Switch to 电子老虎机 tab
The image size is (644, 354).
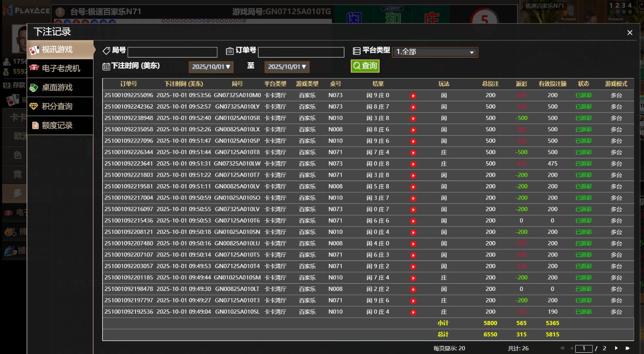tap(60, 69)
